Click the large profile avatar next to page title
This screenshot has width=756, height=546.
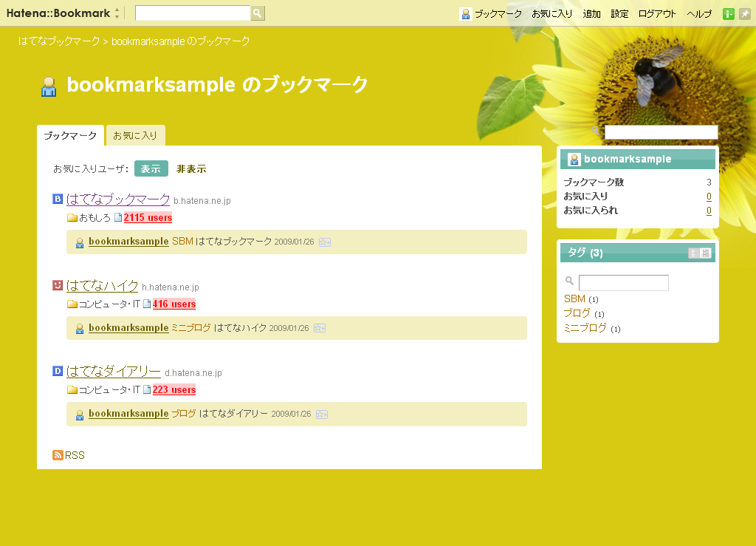click(x=49, y=87)
